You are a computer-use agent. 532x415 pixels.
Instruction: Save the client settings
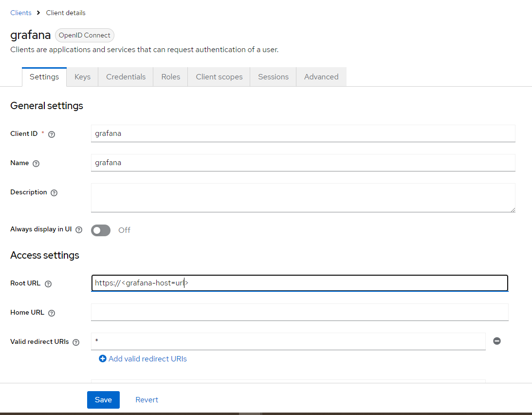click(103, 400)
